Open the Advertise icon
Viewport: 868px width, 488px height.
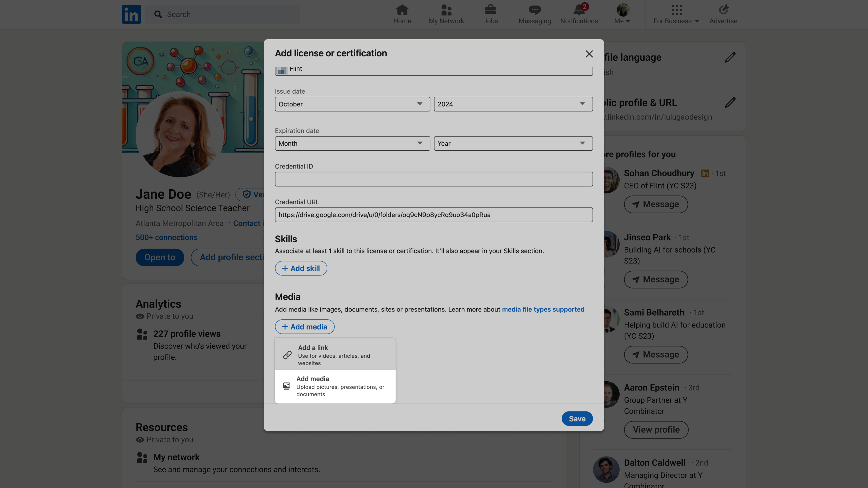click(723, 14)
